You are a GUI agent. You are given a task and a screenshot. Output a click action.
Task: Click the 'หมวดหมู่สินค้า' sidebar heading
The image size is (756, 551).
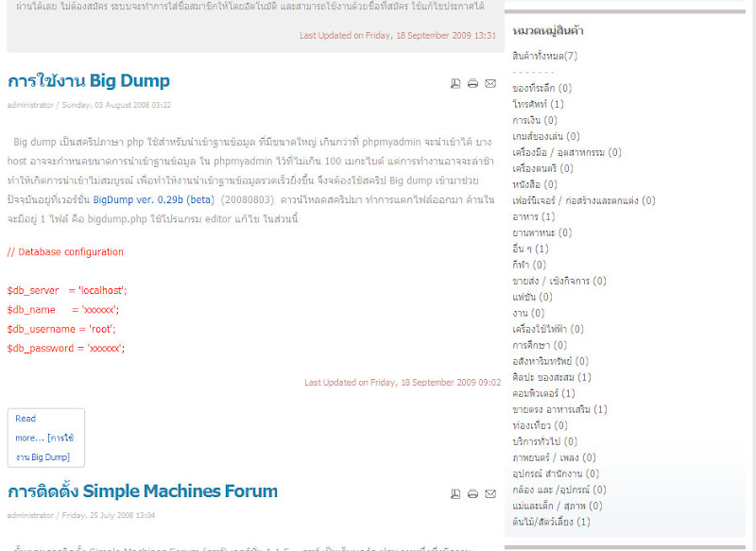coord(548,31)
